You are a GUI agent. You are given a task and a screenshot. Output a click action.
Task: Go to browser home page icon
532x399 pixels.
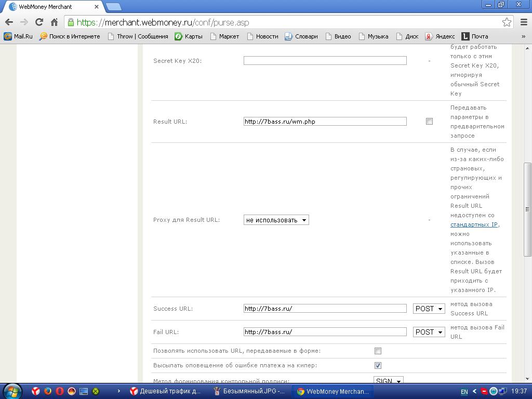coord(54,22)
